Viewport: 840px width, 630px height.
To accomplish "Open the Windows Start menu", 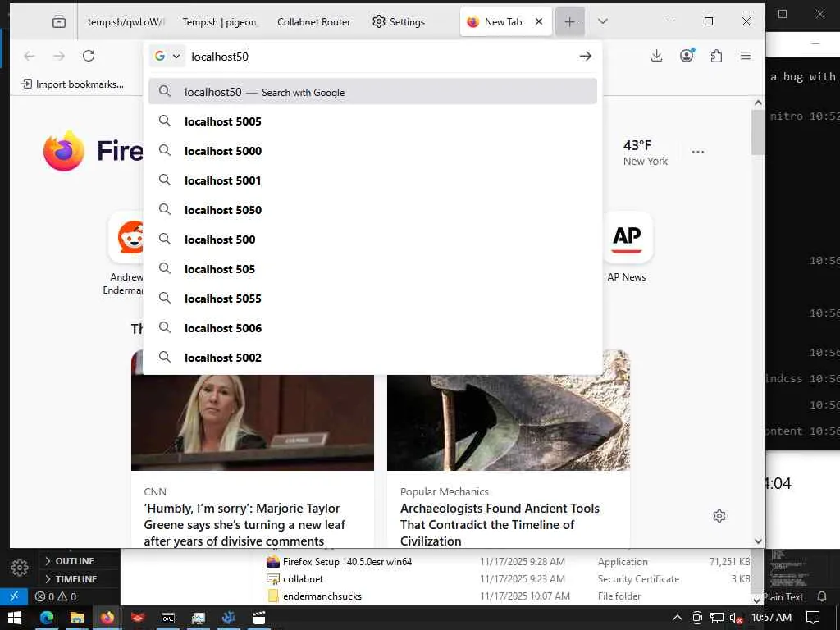I will tap(15, 618).
